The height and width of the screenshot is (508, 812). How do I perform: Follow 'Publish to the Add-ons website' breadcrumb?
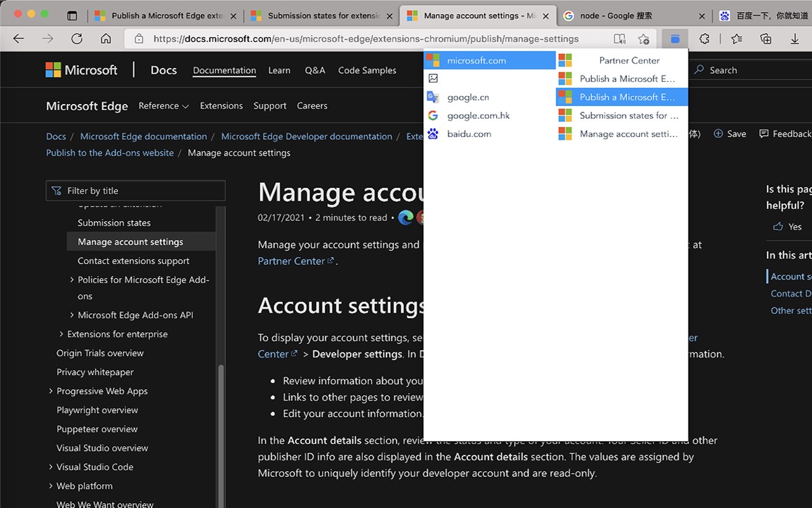(x=110, y=153)
